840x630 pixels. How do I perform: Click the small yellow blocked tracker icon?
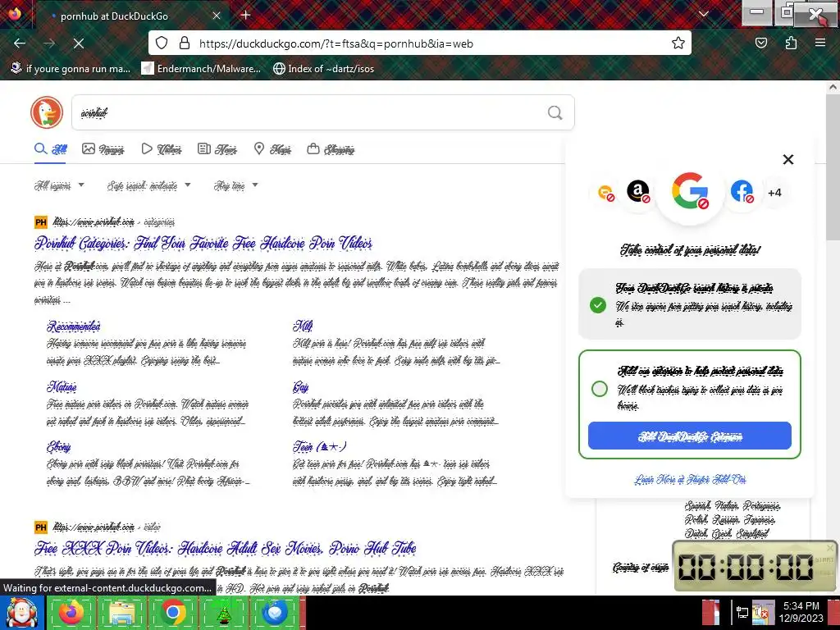point(605,192)
